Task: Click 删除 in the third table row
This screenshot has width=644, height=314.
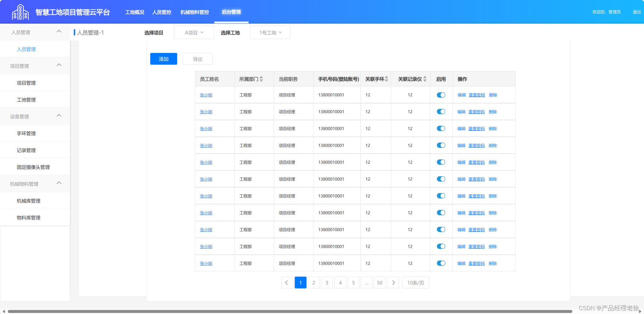Action: 493,128
